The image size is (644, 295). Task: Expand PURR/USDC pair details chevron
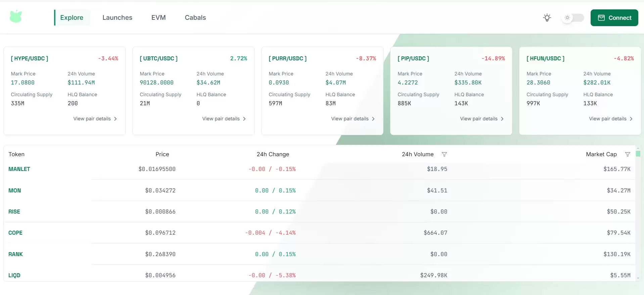point(373,119)
